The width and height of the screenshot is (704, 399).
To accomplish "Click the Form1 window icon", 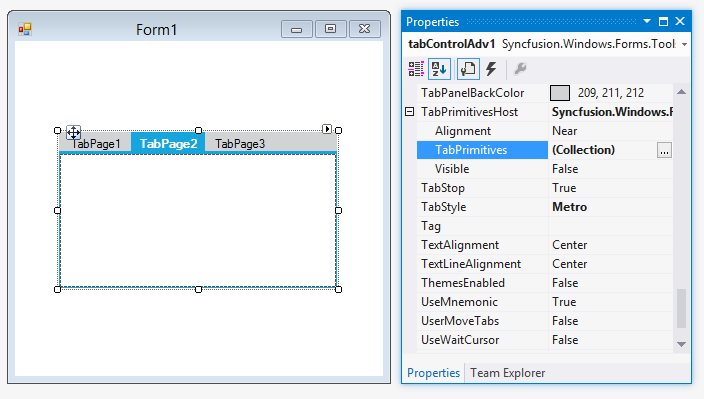I will click(25, 30).
